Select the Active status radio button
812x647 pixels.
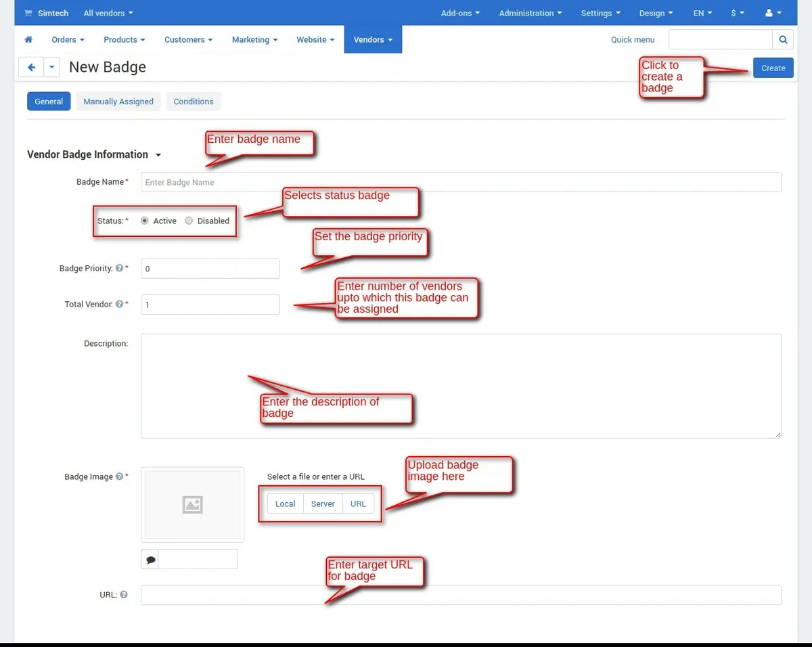[x=145, y=221]
